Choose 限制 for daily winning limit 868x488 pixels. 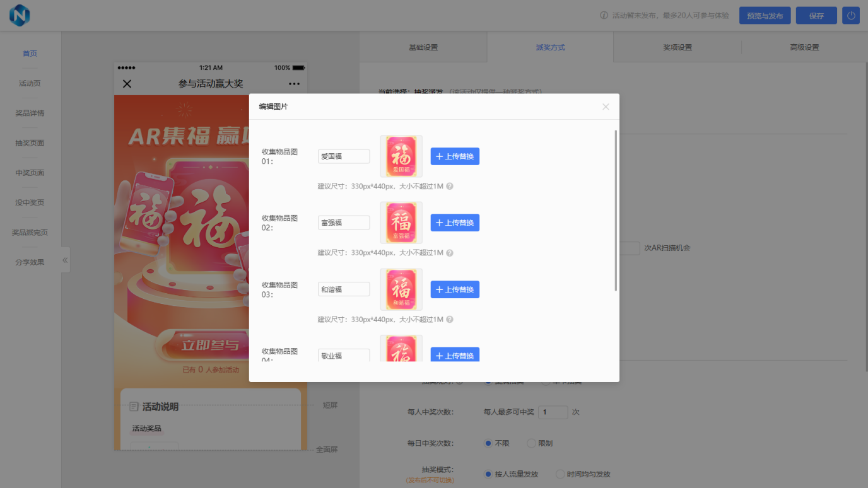pyautogui.click(x=531, y=443)
